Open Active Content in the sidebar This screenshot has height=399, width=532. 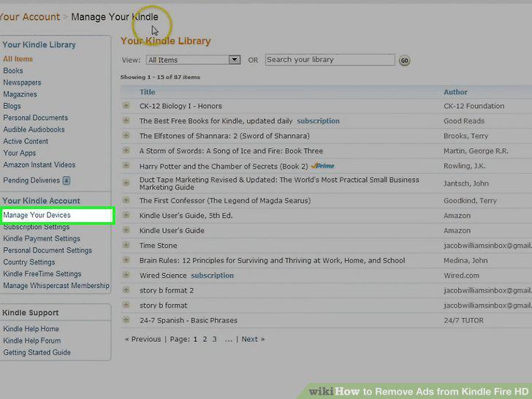(26, 141)
